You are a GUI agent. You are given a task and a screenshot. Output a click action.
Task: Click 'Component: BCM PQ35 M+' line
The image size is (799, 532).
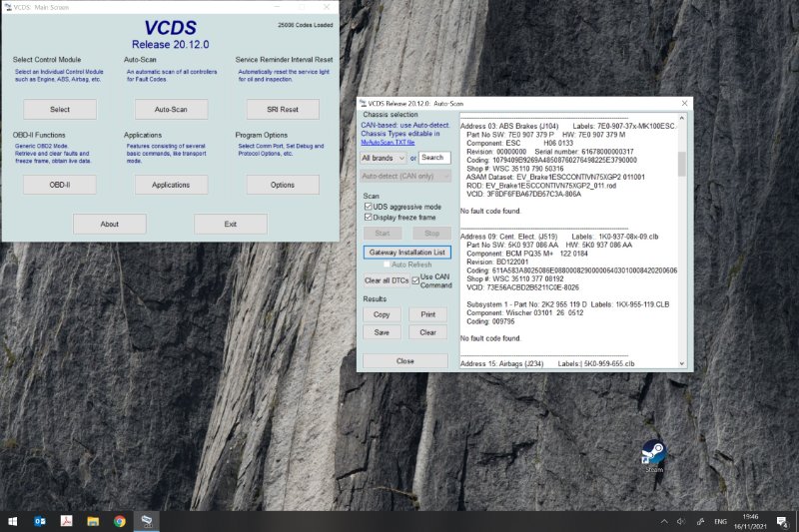point(527,253)
